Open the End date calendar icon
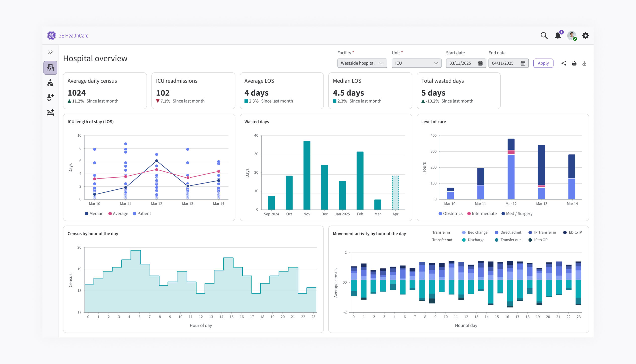 (x=523, y=63)
